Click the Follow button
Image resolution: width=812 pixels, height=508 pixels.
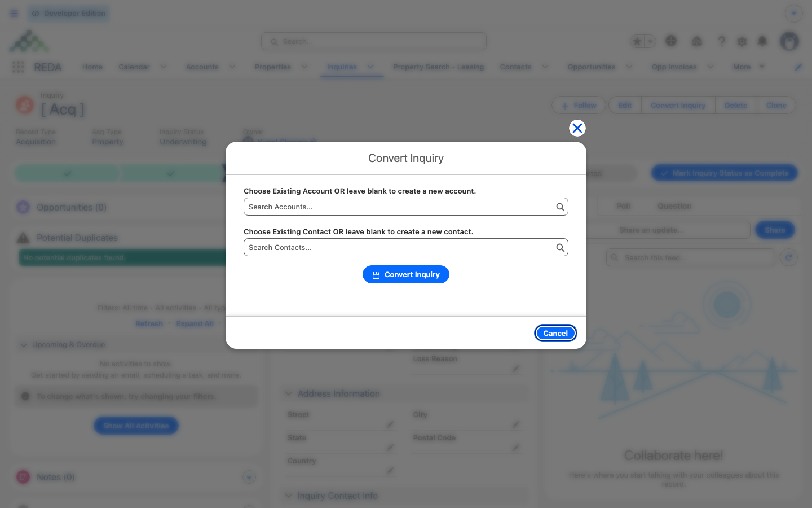tap(579, 106)
